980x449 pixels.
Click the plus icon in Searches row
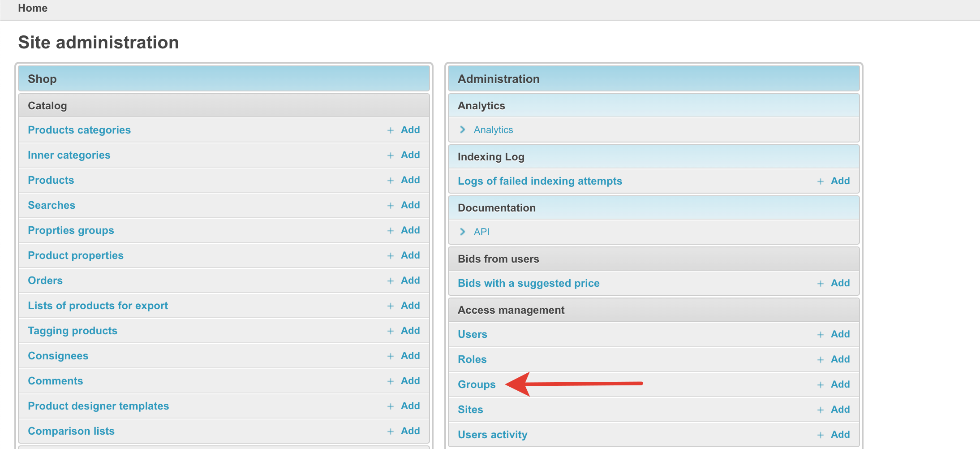(391, 206)
